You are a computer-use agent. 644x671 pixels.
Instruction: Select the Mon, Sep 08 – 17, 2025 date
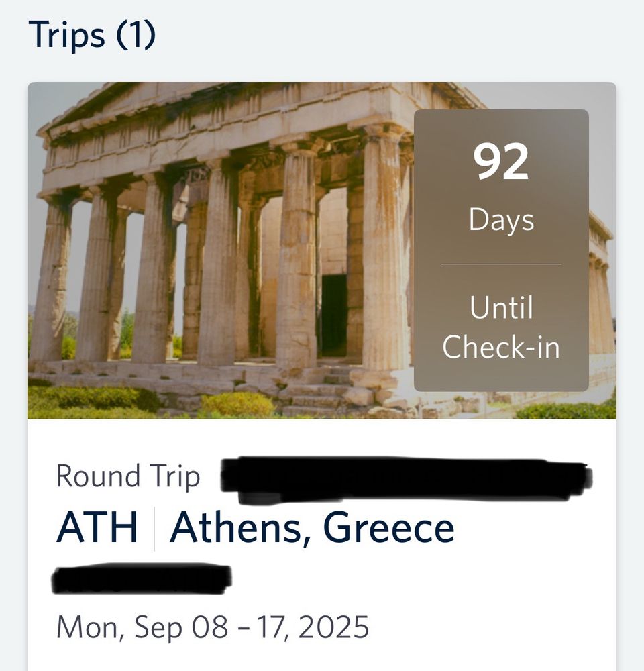(212, 627)
